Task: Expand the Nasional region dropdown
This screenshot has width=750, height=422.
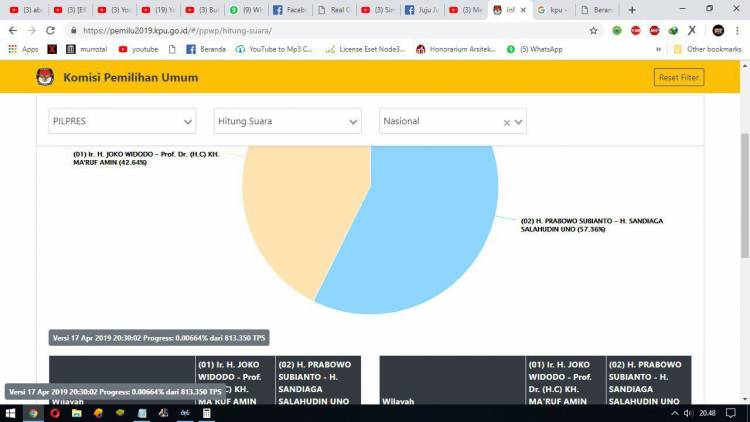Action: click(x=520, y=122)
